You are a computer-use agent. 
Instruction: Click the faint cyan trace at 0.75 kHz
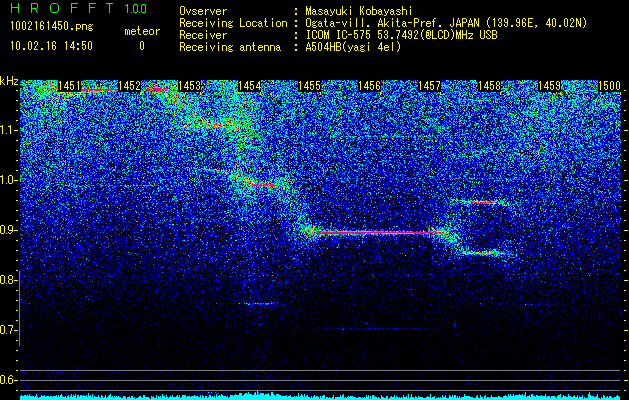tap(260, 304)
